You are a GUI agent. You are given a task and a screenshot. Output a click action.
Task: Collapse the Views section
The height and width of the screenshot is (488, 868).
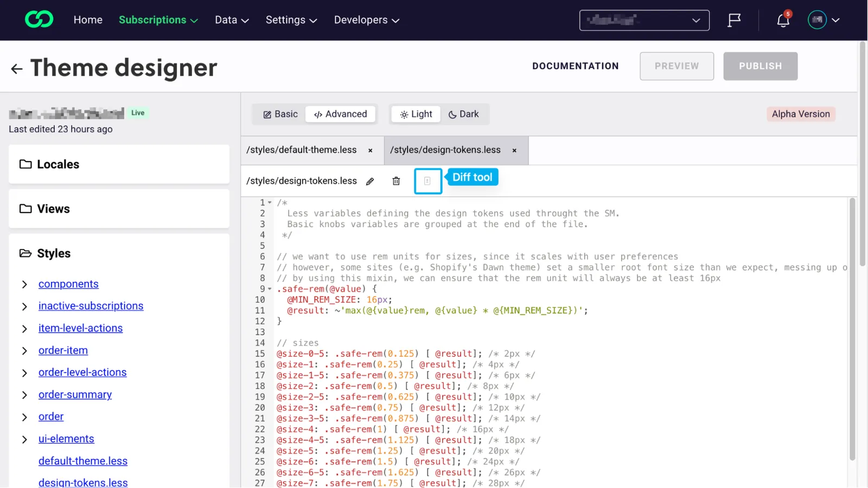[x=119, y=209]
